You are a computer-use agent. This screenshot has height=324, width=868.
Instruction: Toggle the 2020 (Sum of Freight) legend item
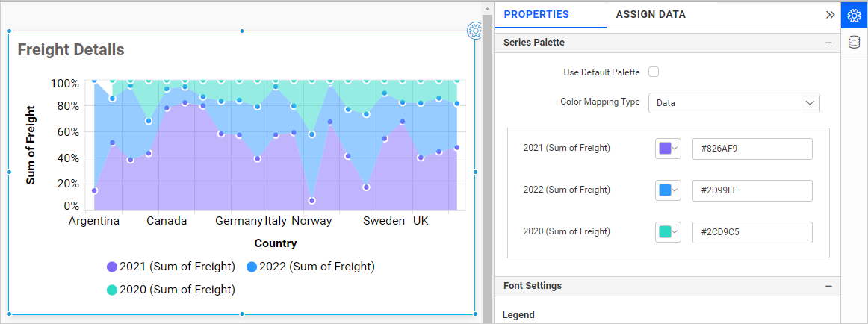point(171,290)
